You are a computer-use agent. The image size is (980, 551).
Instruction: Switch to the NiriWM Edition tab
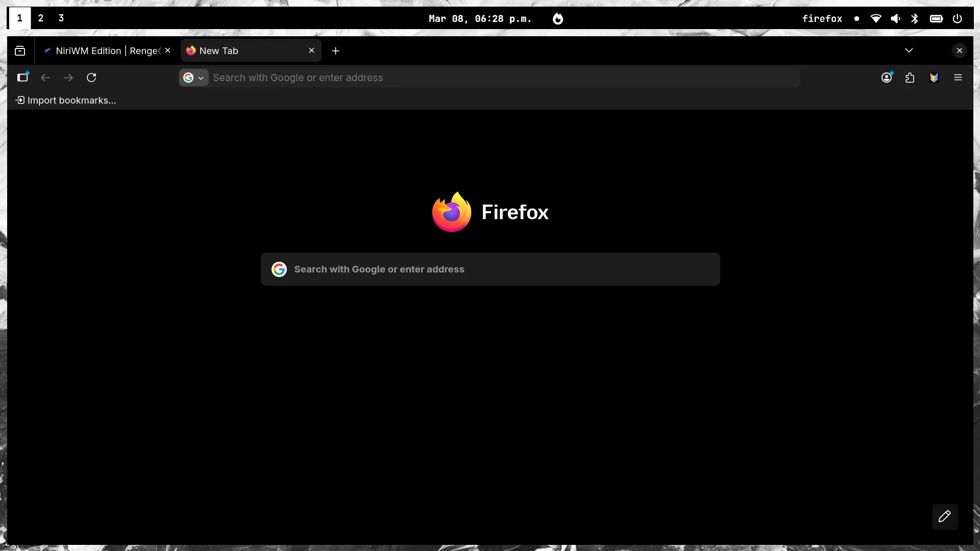coord(102,51)
